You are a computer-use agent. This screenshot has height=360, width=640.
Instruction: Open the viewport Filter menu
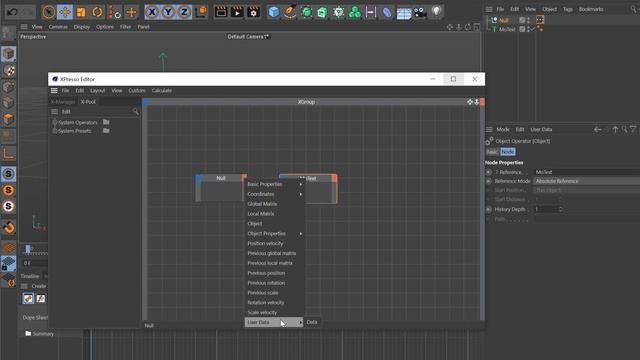click(125, 27)
